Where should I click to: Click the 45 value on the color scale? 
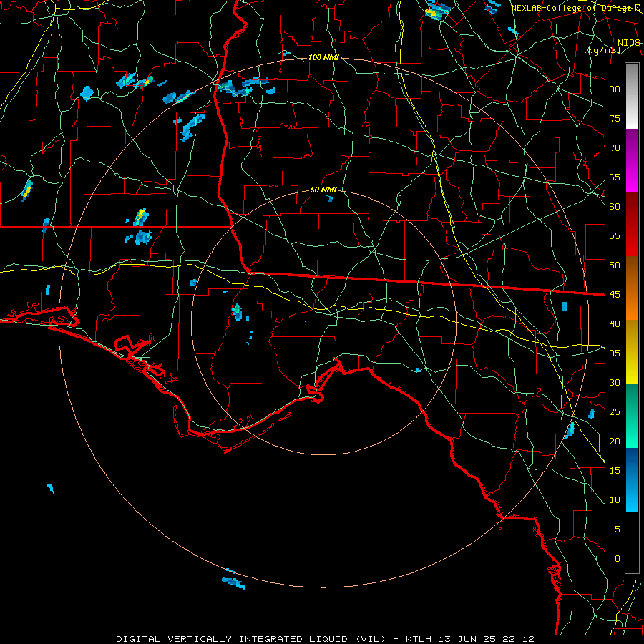pyautogui.click(x=615, y=295)
